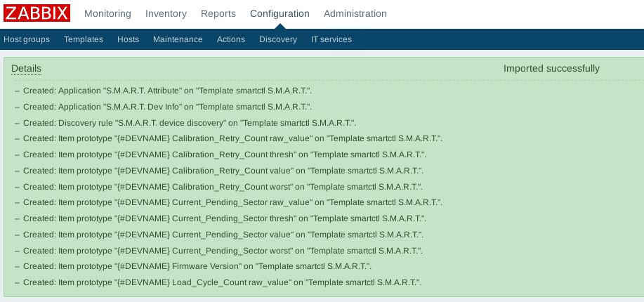Open the Inventory menu
This screenshot has height=302, width=644.
(x=166, y=13)
